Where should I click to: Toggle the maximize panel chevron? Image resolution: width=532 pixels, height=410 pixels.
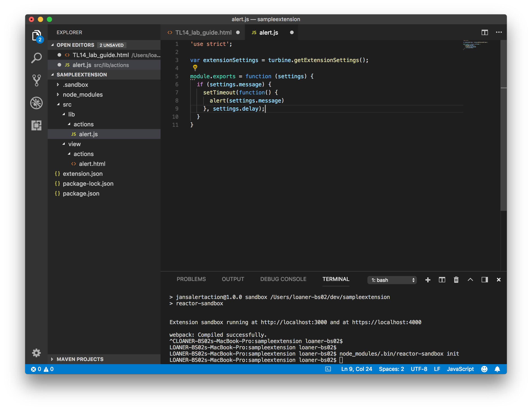(470, 280)
